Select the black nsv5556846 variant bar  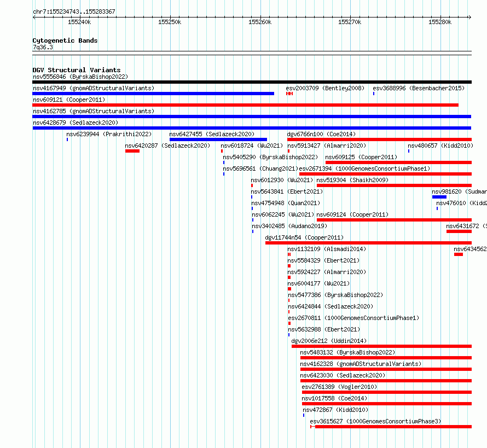click(252, 82)
